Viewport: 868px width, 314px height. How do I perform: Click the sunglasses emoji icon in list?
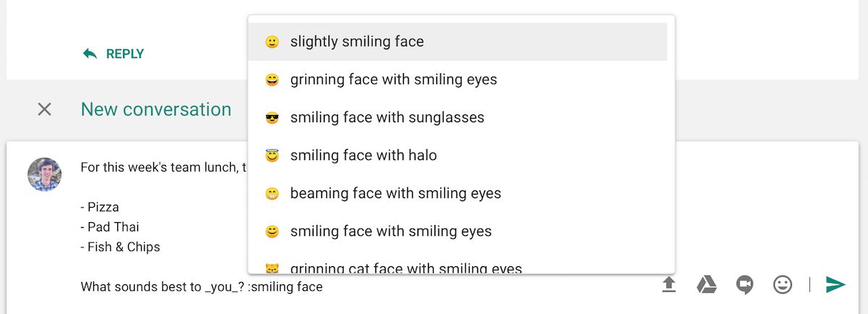272,118
